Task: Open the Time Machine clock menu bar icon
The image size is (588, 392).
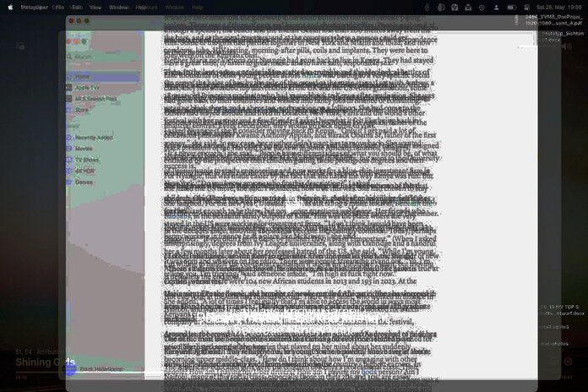Action: tap(482, 8)
